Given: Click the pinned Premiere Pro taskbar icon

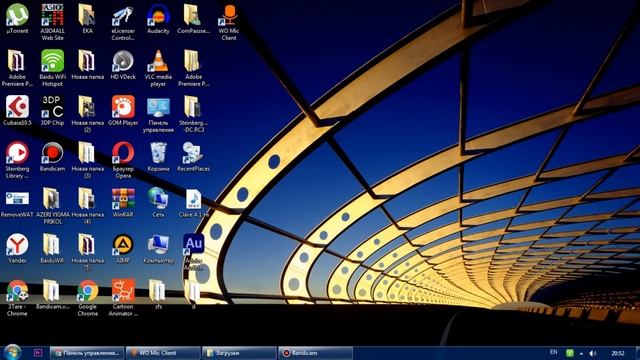Looking at the screenshot, I should (x=38, y=353).
